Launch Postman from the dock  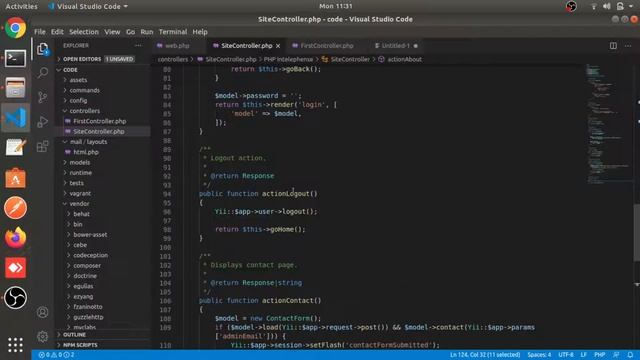16,208
